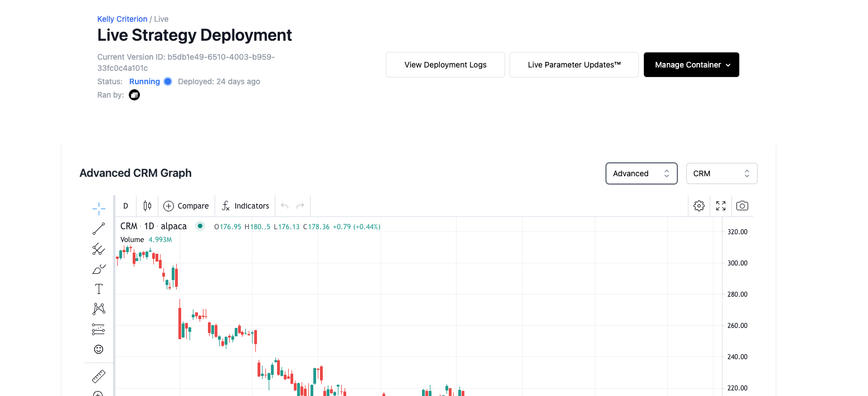Select the Text annotation tool

click(x=99, y=288)
